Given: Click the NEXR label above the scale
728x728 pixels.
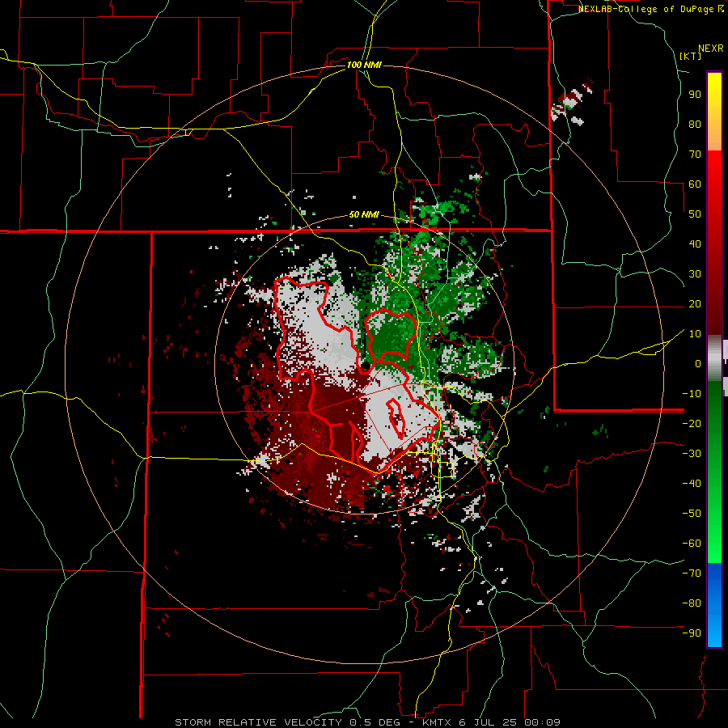Looking at the screenshot, I should tap(710, 49).
